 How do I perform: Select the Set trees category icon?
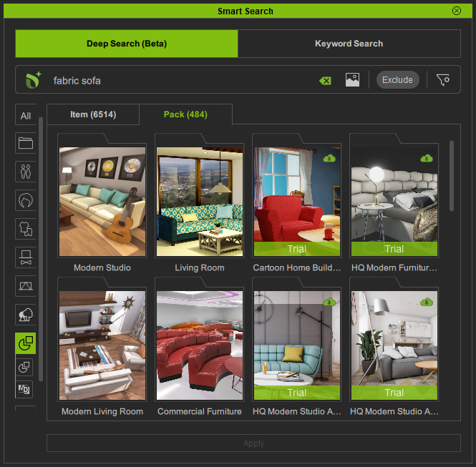(26, 315)
